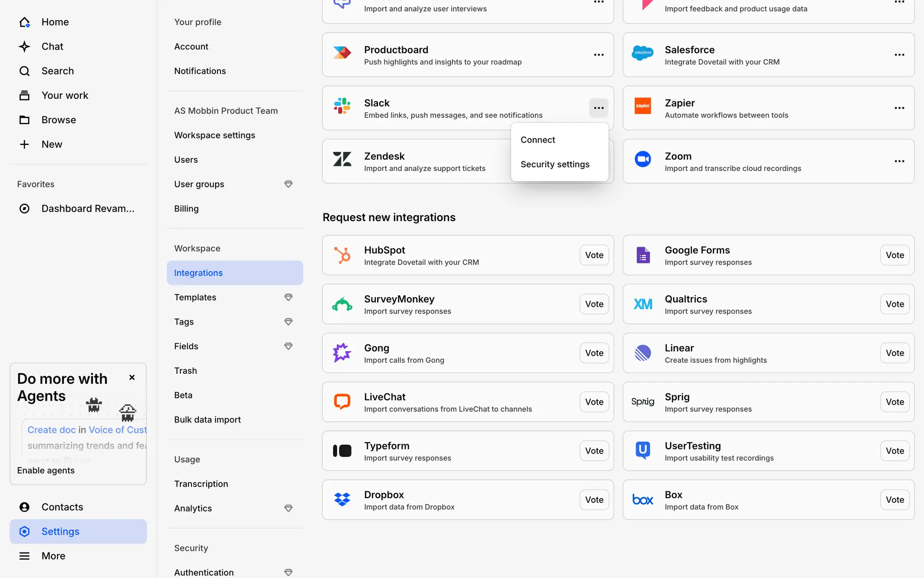Click the Slack logo icon

click(x=342, y=106)
